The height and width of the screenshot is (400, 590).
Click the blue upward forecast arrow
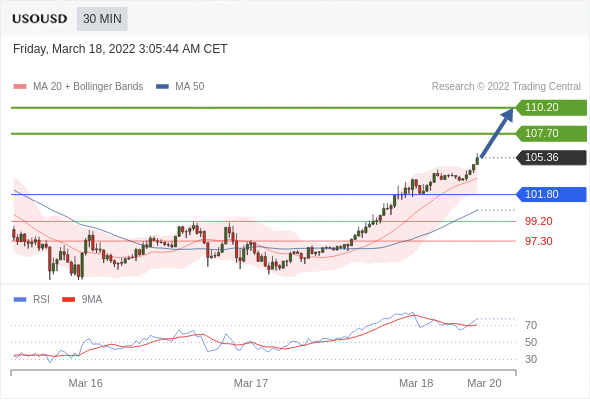click(497, 133)
